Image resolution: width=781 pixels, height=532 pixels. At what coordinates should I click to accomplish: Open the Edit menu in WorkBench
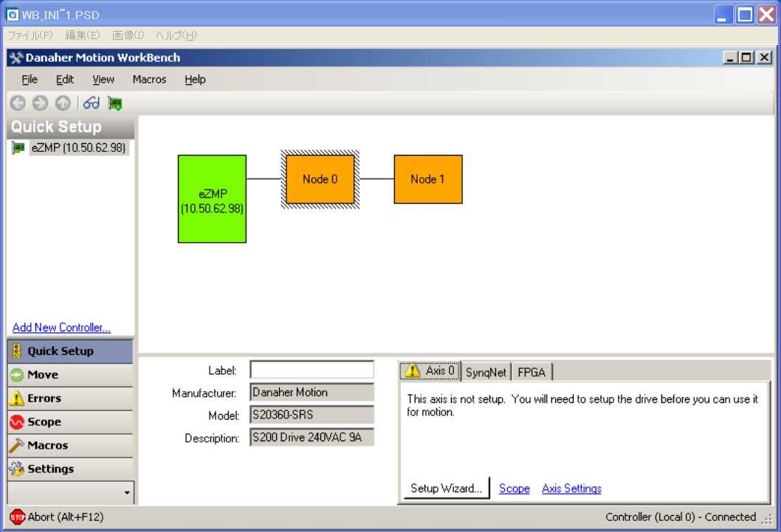(x=65, y=80)
